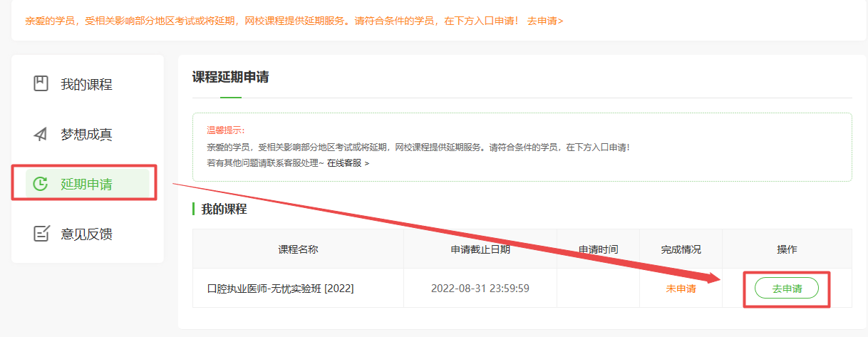The height and width of the screenshot is (337, 868).
Task: Follow the orange 去申请> link in the top banner
Action: click(545, 21)
